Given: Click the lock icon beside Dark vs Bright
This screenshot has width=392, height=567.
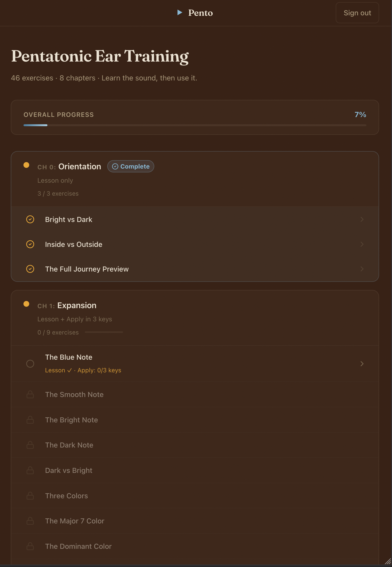Looking at the screenshot, I should (x=30, y=470).
